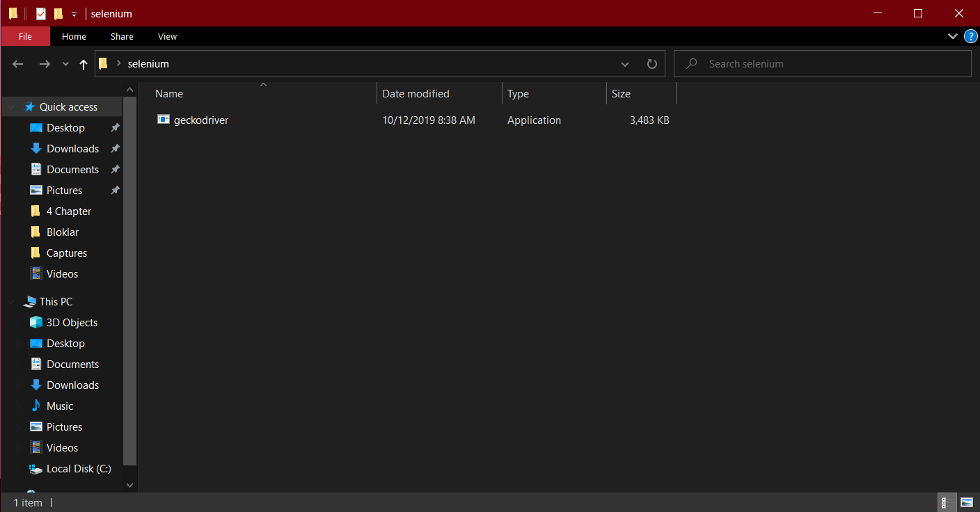Open 3D Objects under This PC

(x=72, y=322)
